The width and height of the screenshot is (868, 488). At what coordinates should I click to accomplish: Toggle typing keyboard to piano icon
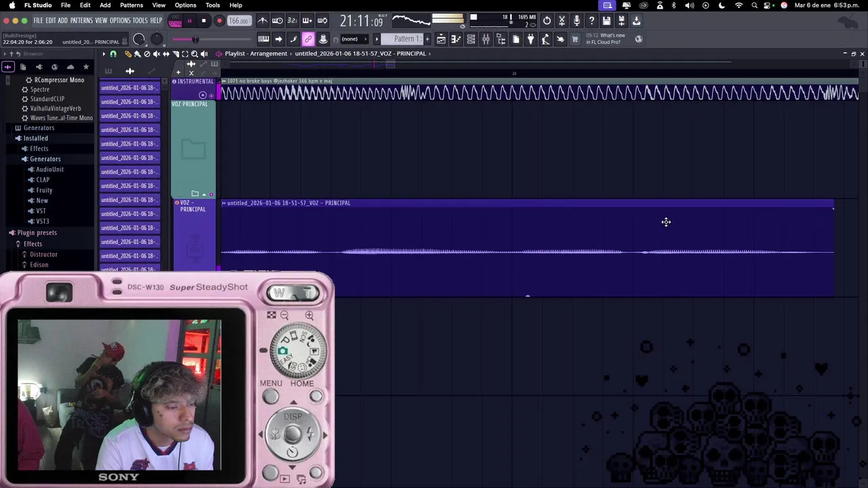[263, 39]
